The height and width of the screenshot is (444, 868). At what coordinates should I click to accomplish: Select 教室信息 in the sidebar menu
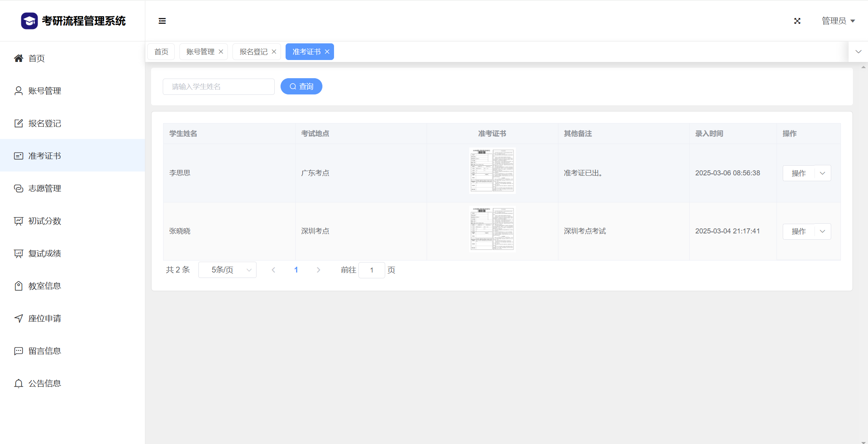[45, 286]
